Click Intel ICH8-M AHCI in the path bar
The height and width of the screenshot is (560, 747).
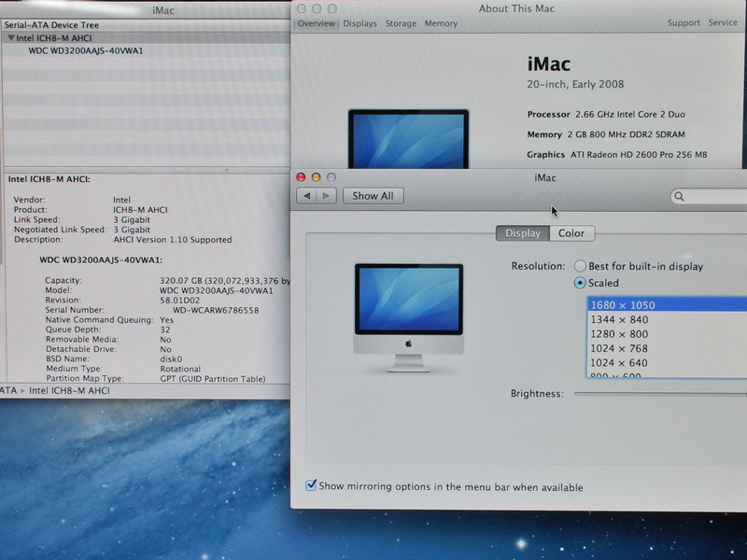[69, 390]
